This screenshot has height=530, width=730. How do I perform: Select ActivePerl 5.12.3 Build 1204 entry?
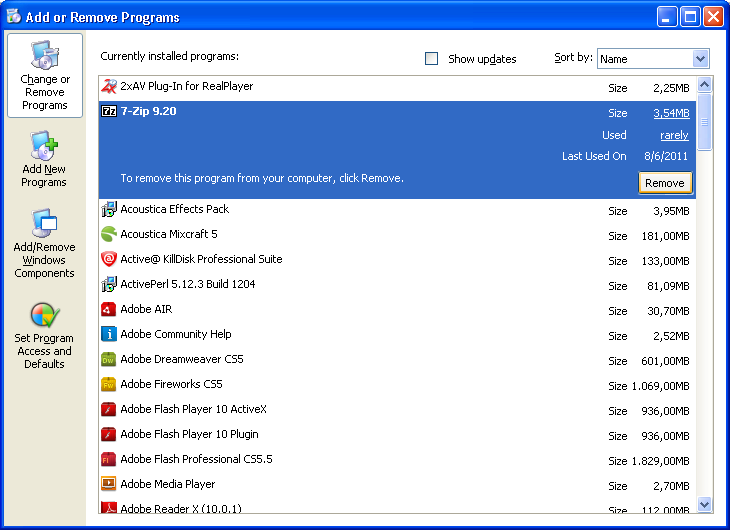[397, 286]
